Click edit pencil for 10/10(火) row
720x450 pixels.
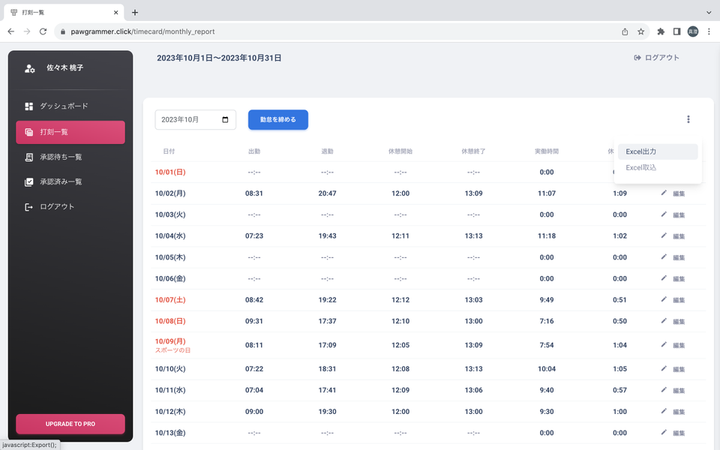pyautogui.click(x=664, y=368)
